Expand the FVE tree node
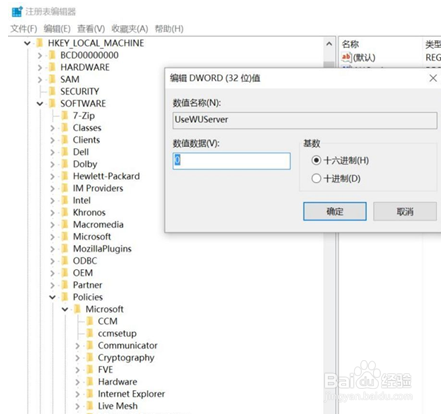Image resolution: width=441 pixels, height=414 pixels. pyautogui.click(x=77, y=370)
